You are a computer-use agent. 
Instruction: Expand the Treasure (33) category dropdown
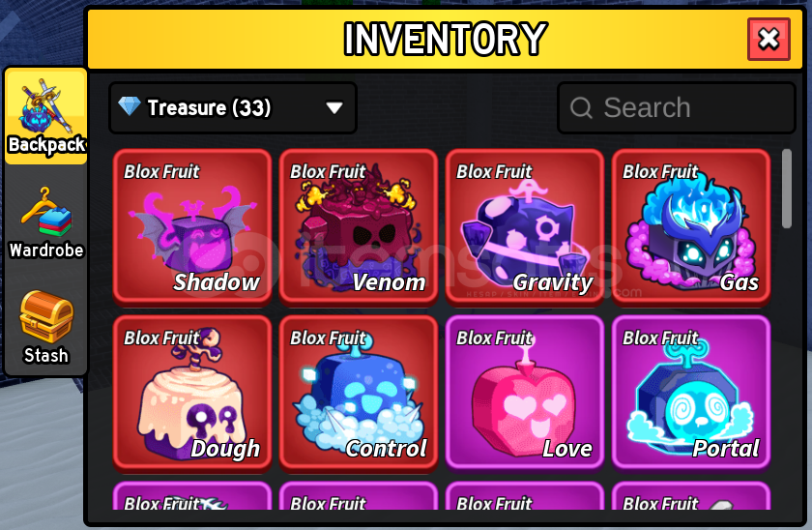click(233, 107)
